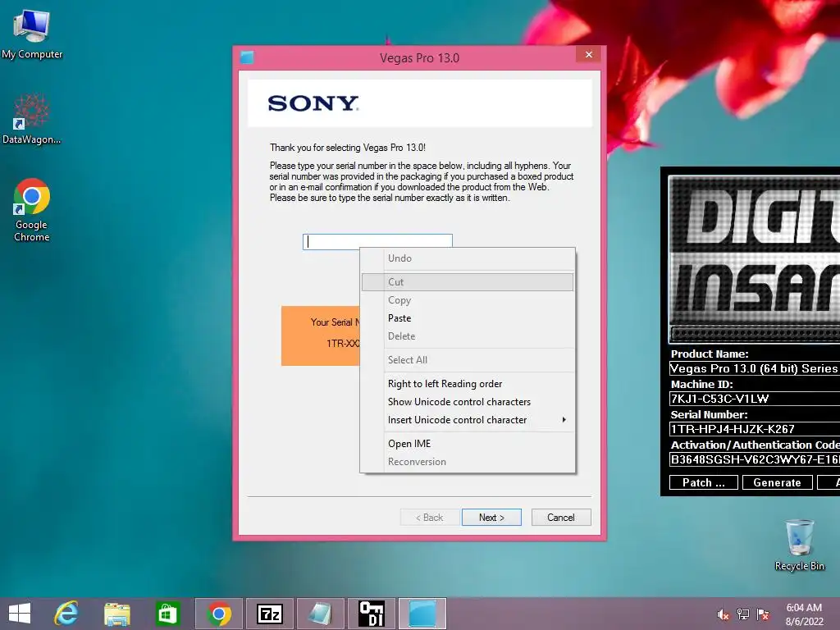840x630 pixels.
Task: Launch Google Chrome from the desktop icon
Action: point(32,209)
